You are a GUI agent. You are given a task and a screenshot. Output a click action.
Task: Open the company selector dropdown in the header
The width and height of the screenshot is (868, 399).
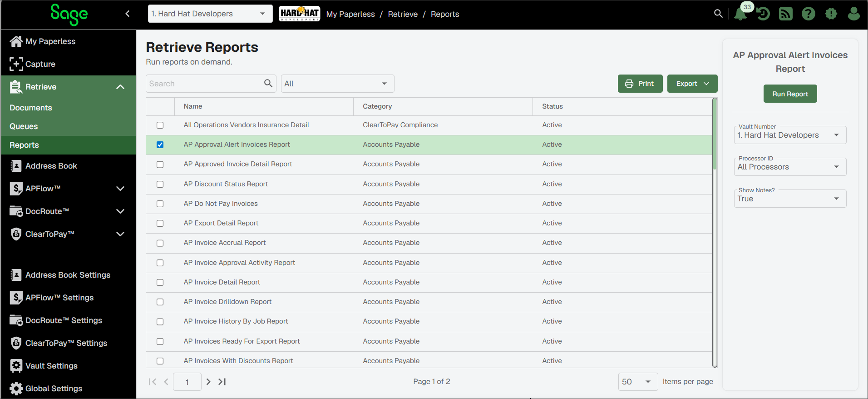coord(210,14)
